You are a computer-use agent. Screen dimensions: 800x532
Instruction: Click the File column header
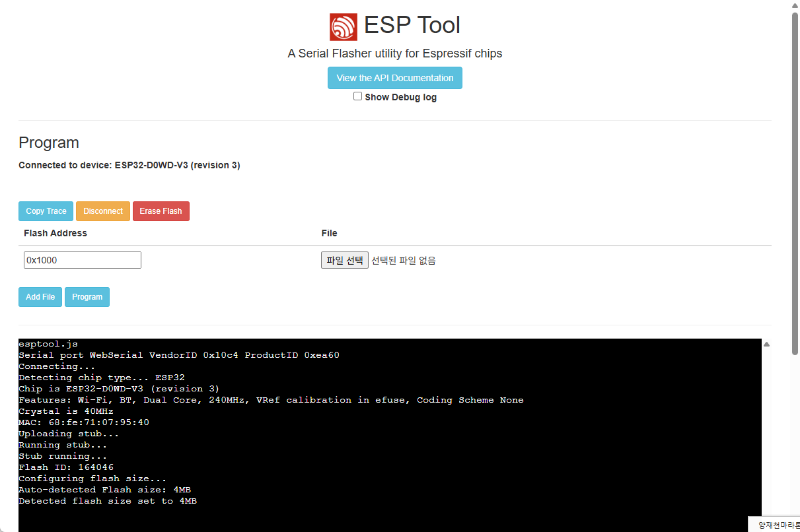click(329, 233)
